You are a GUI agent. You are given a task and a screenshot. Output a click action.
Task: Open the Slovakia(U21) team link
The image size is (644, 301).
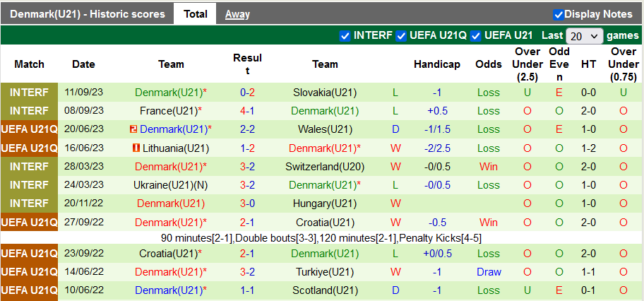click(325, 93)
